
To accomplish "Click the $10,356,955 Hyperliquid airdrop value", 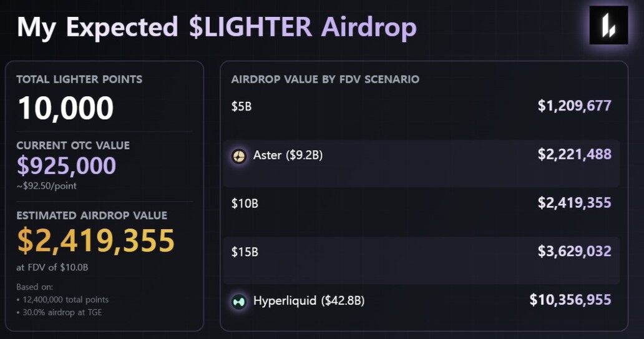I will tap(570, 300).
